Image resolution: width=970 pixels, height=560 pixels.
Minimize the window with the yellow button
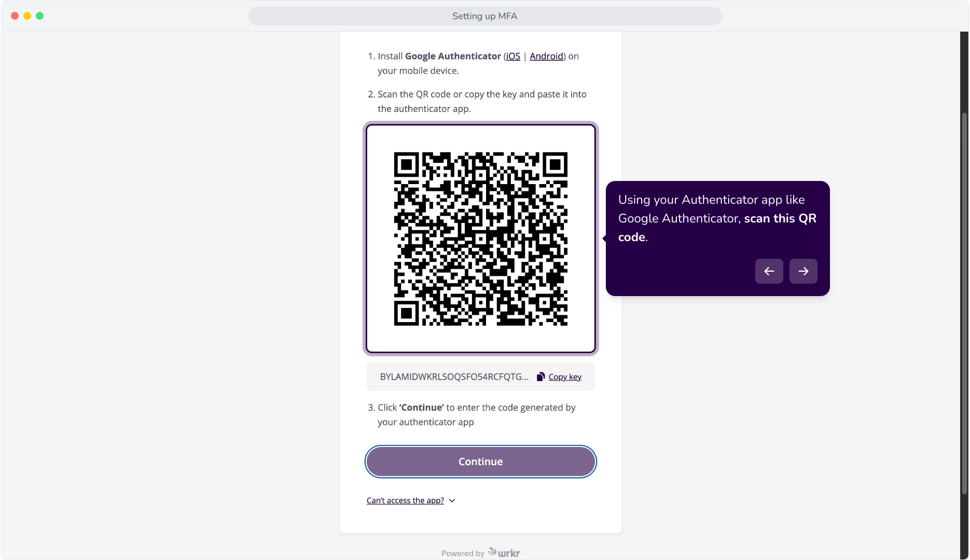point(27,16)
